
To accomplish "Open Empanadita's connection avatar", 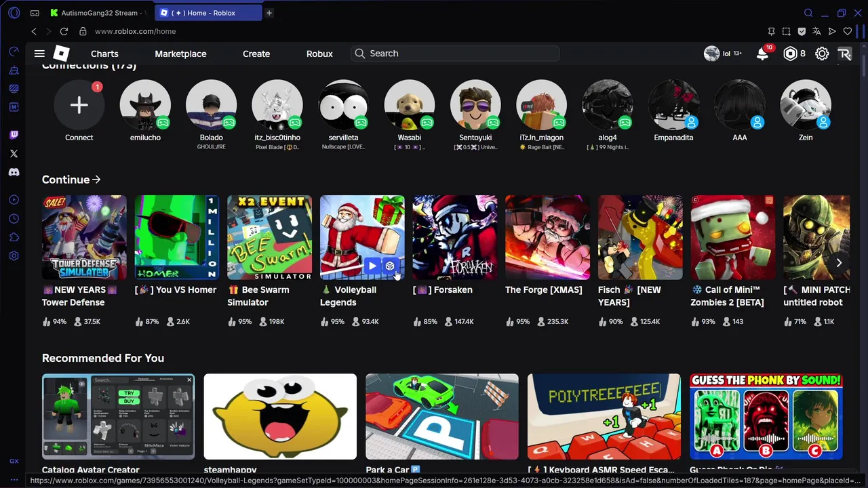I will [673, 105].
